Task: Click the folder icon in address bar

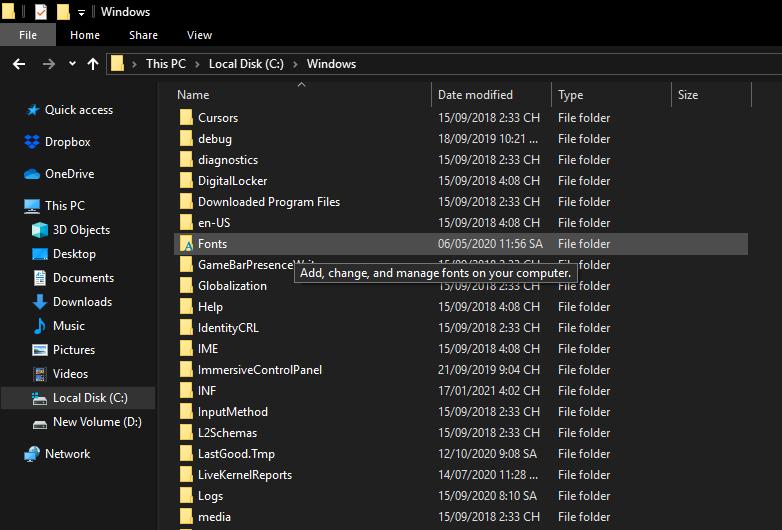Action: (117, 63)
